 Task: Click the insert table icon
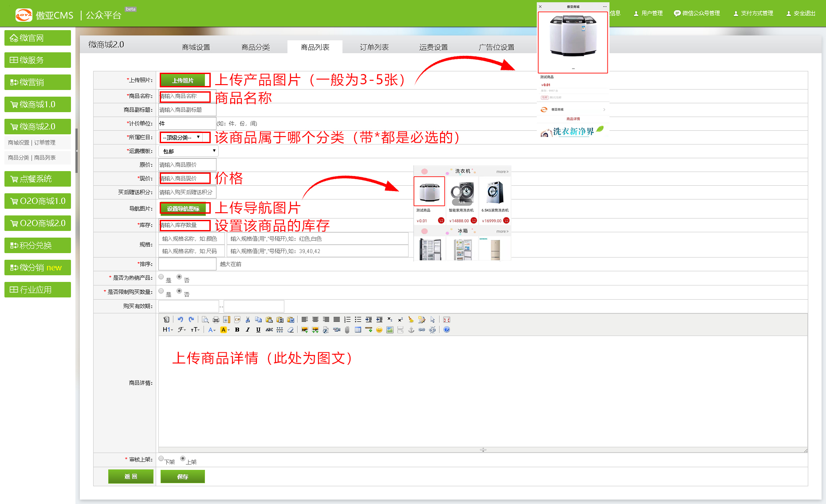tap(358, 330)
